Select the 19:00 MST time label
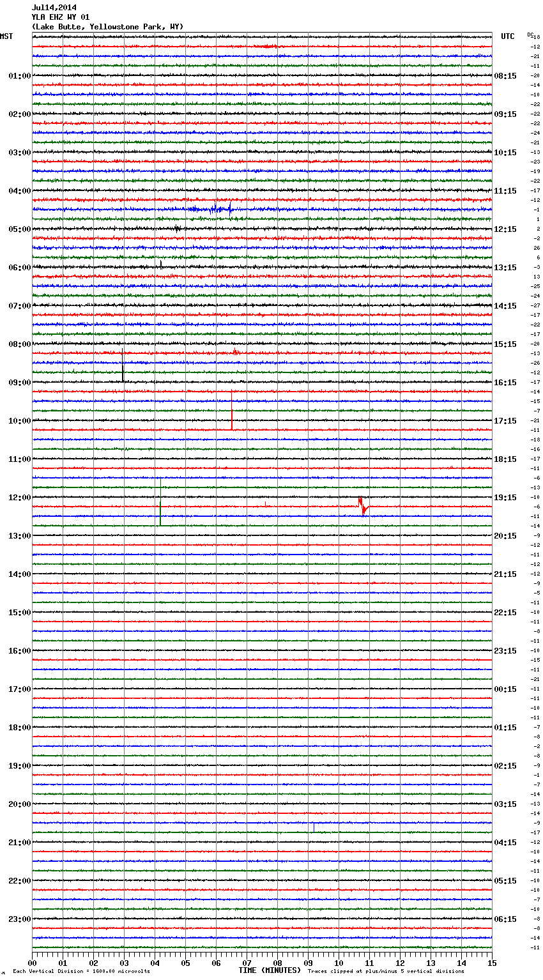This screenshot has height=980, width=543. (x=20, y=766)
